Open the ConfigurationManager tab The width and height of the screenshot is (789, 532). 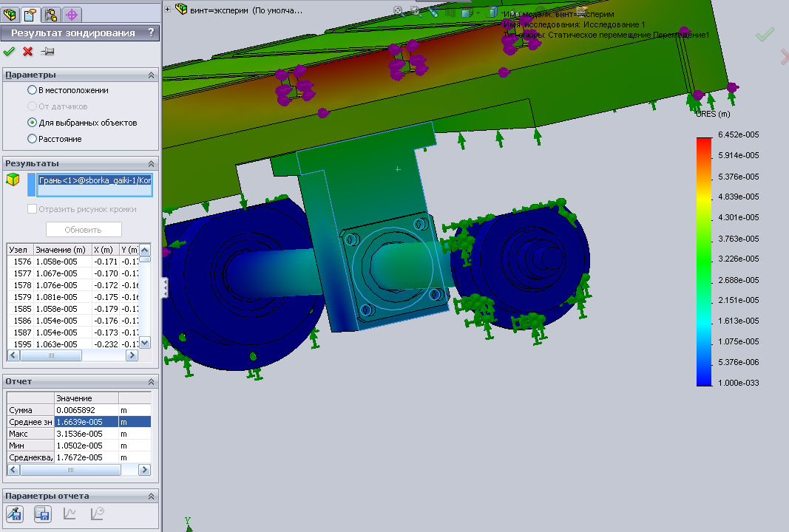(51, 15)
